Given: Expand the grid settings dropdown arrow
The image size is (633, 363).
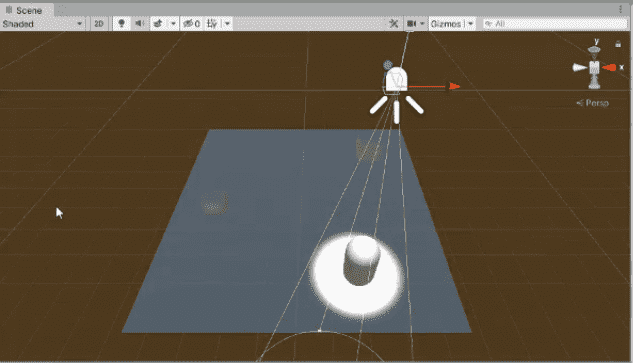Looking at the screenshot, I should (227, 24).
